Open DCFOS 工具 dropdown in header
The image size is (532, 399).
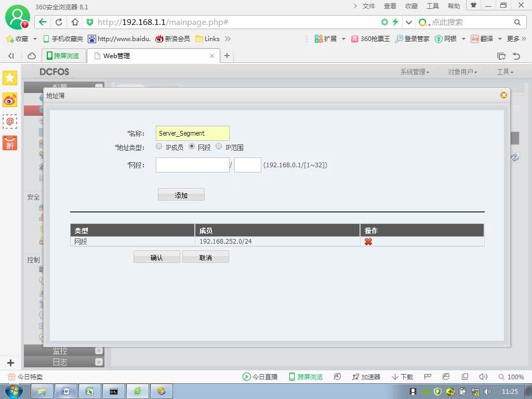point(505,72)
